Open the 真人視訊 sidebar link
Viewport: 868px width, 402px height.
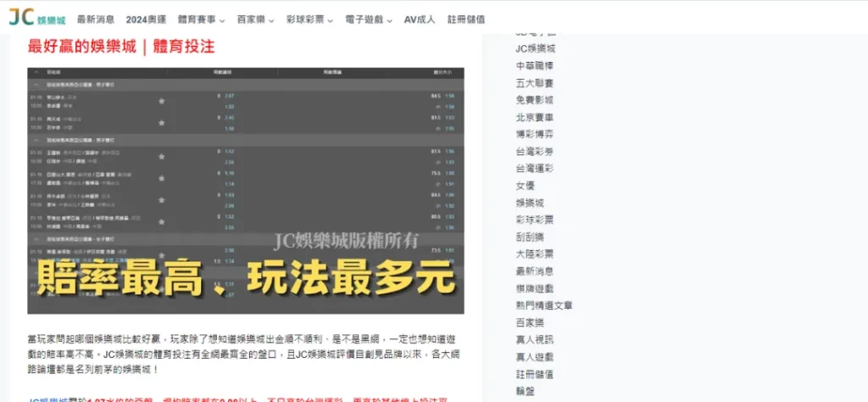(x=534, y=339)
